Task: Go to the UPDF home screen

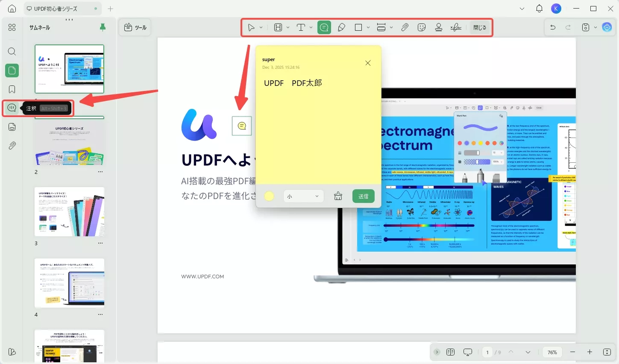Action: click(12, 9)
